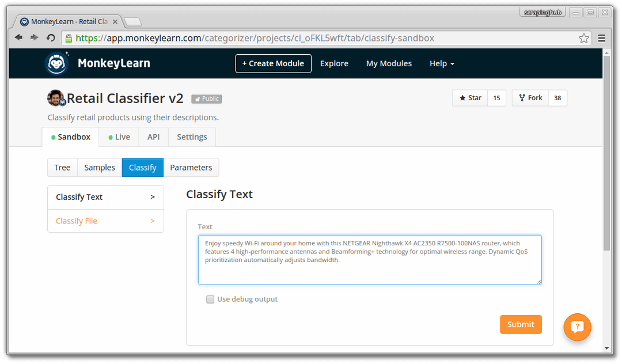Click the scrollbar down arrow

[606, 348]
